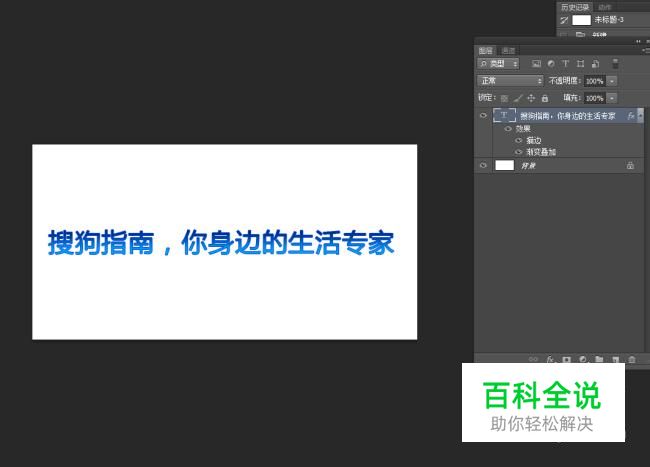Open the layers panel flyout menu

(646, 51)
